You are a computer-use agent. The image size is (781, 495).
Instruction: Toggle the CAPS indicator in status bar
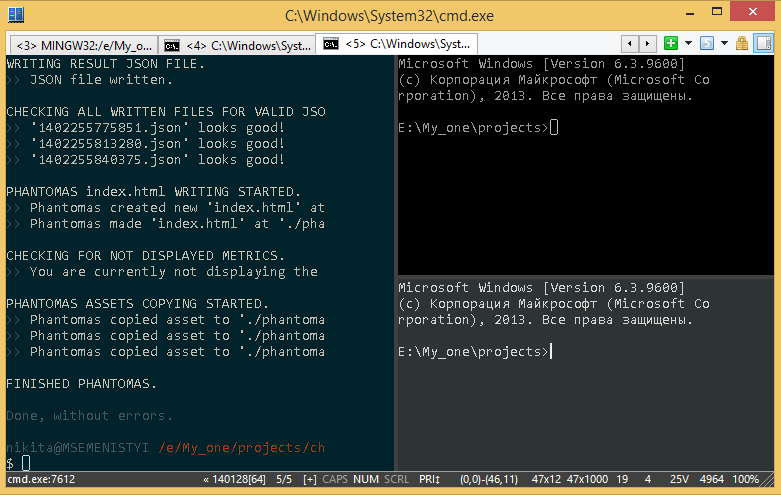click(335, 479)
